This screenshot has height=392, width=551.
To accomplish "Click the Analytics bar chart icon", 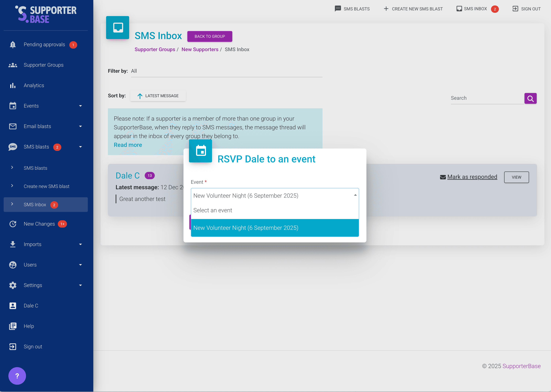I will (13, 85).
